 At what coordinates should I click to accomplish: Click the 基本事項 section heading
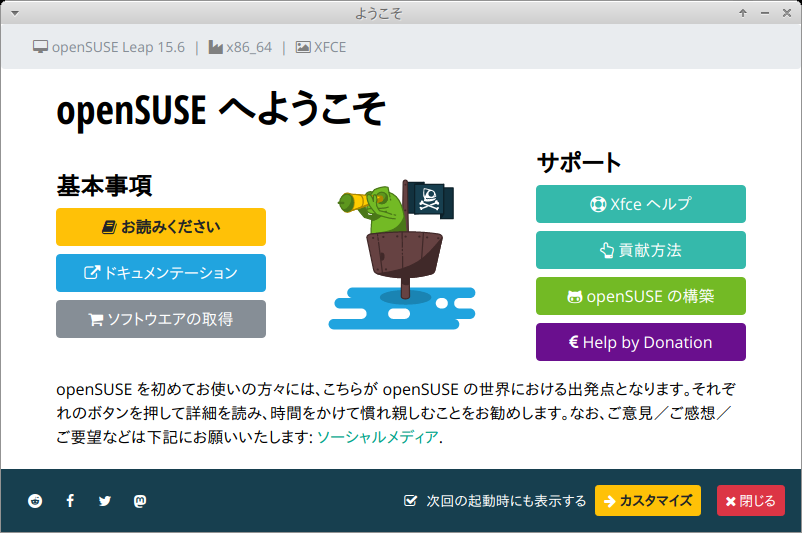click(x=104, y=186)
